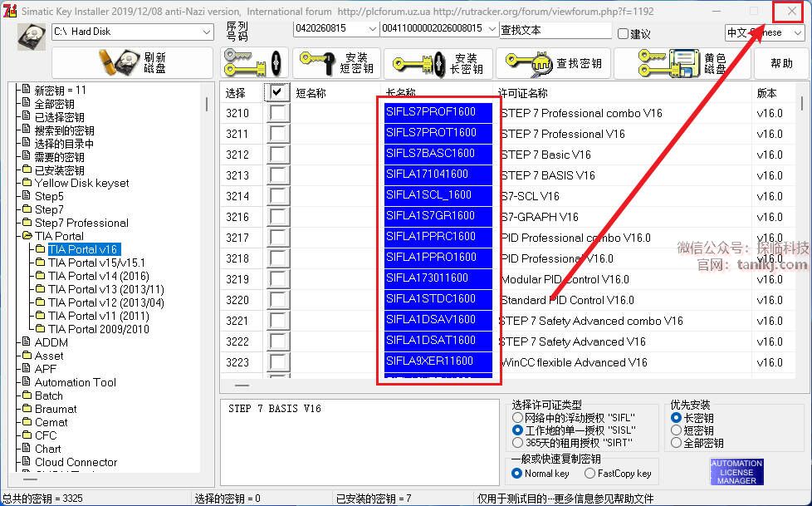Check the box for row 3213
The height and width of the screenshot is (506, 812).
point(278,175)
